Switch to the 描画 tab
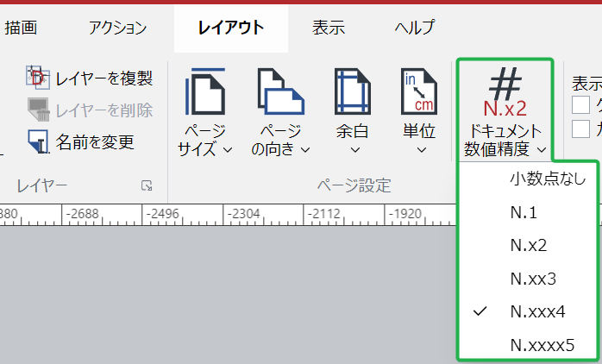Viewport: 602px width, 364px height. click(21, 28)
